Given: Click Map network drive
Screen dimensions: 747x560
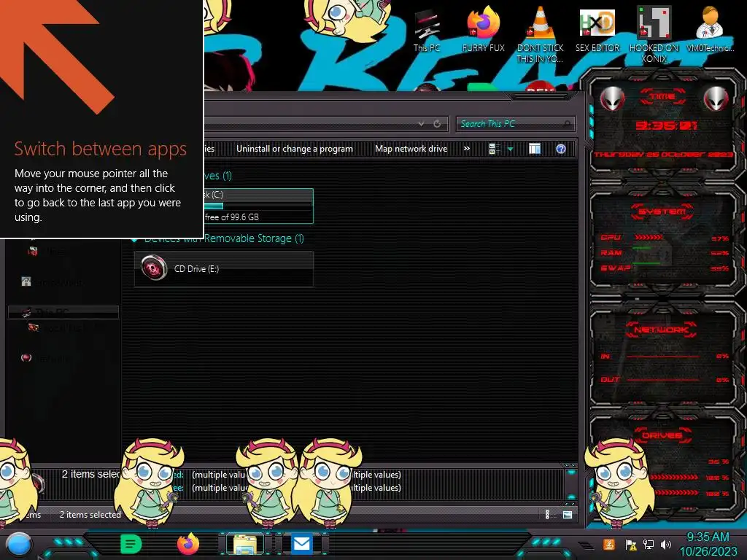Looking at the screenshot, I should pos(411,149).
